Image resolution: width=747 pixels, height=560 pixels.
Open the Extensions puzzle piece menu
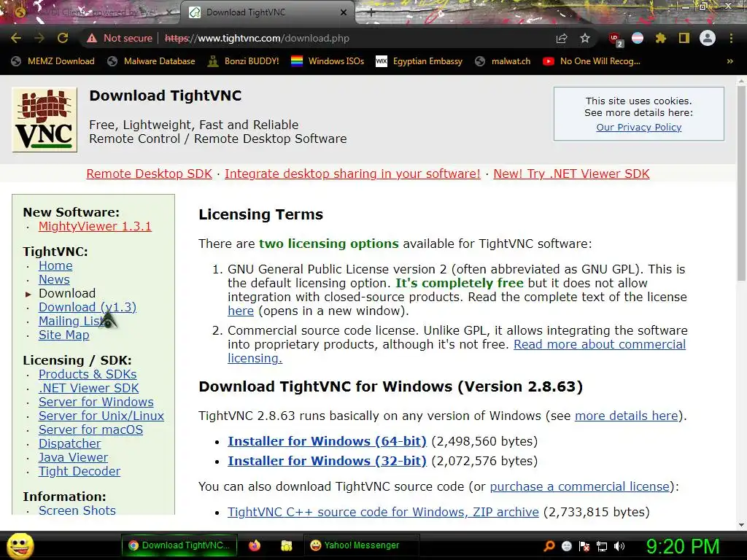pos(660,38)
